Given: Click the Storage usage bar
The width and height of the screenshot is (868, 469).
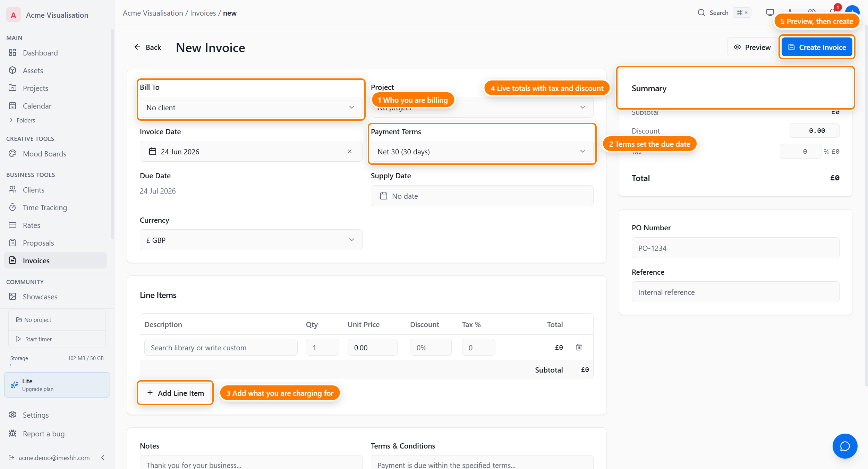Looking at the screenshot, I should point(57,365).
